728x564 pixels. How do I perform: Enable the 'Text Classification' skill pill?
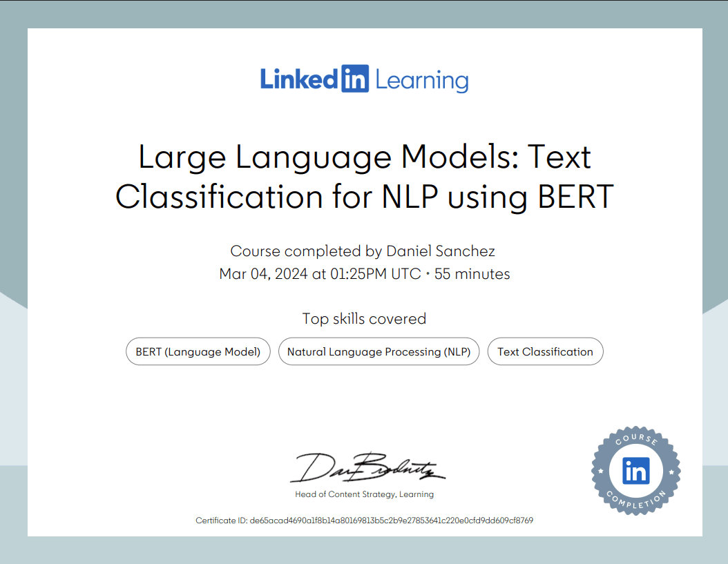pos(545,351)
